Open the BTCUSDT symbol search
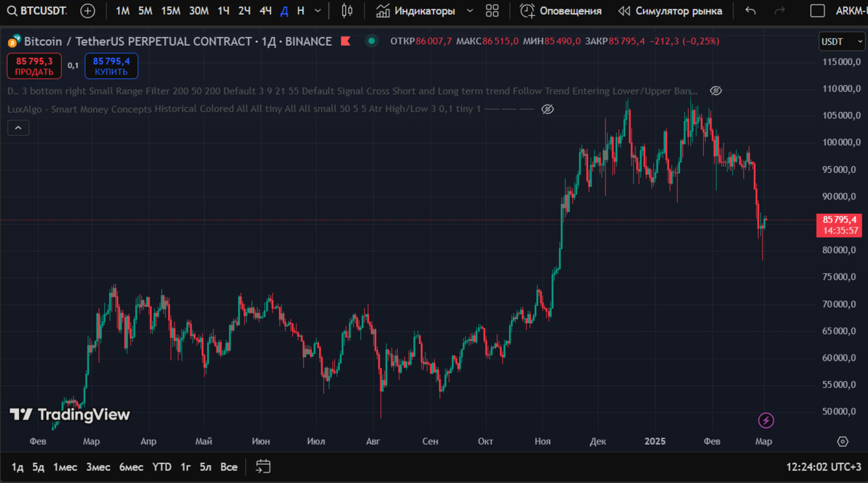The width and height of the screenshot is (868, 483). (x=38, y=11)
